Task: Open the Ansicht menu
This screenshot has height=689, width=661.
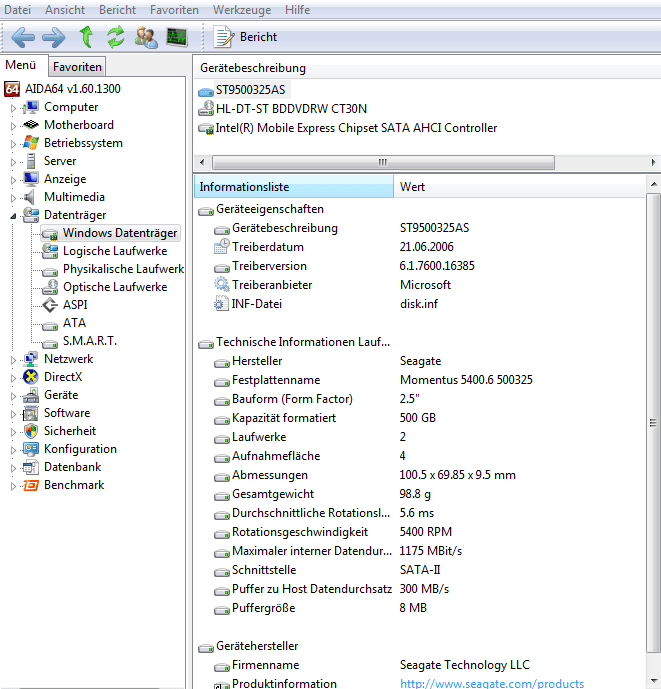Action: click(65, 10)
